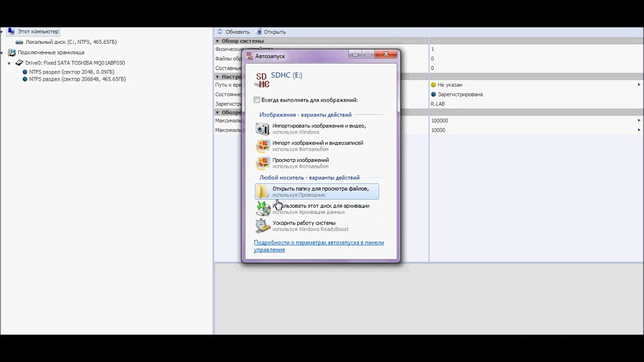The image size is (644, 362).
Task: Select 'Локальный диск (C:, NTFS, 465.65ГБ)' row
Action: point(71,42)
